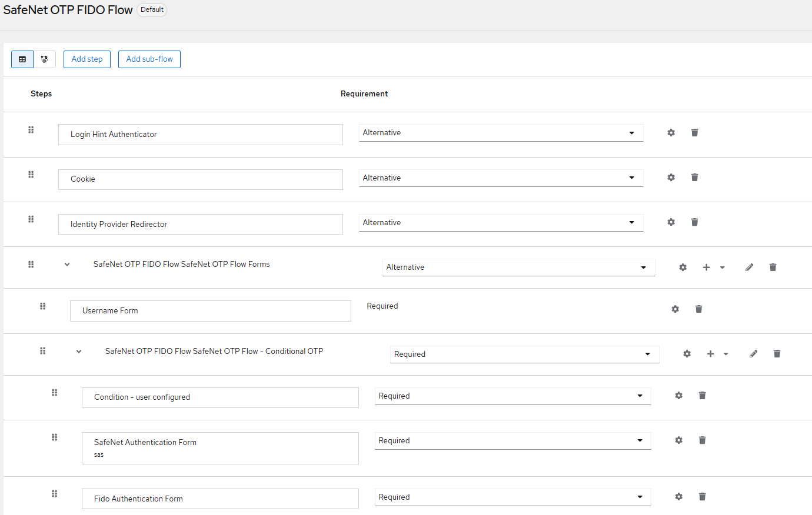Delete the Fido Authentication Form step

coord(702,497)
